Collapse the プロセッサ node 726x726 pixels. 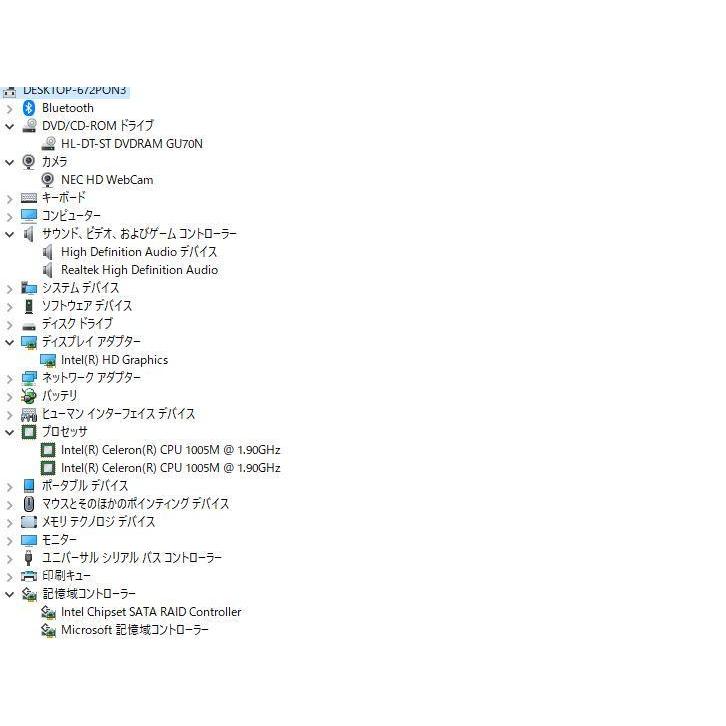(9, 433)
